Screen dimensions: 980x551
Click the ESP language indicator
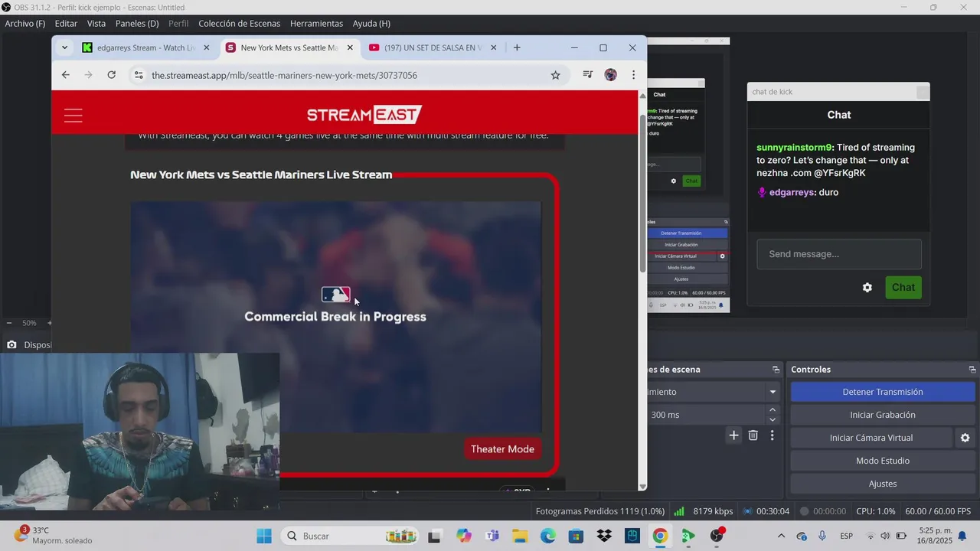pos(847,536)
